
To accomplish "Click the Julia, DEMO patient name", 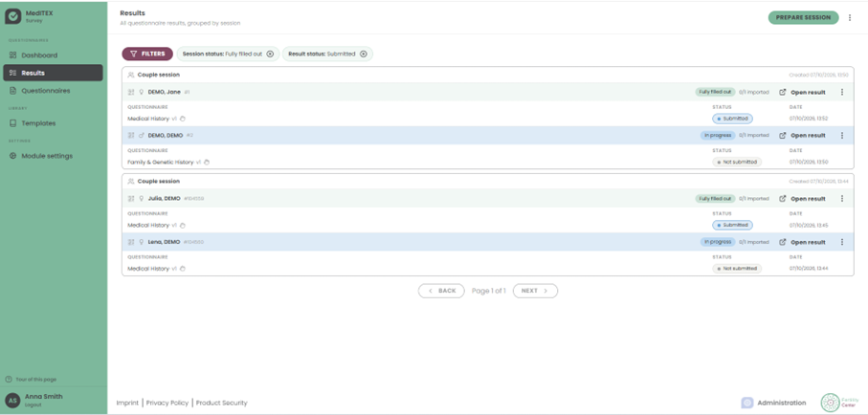I will pos(164,199).
